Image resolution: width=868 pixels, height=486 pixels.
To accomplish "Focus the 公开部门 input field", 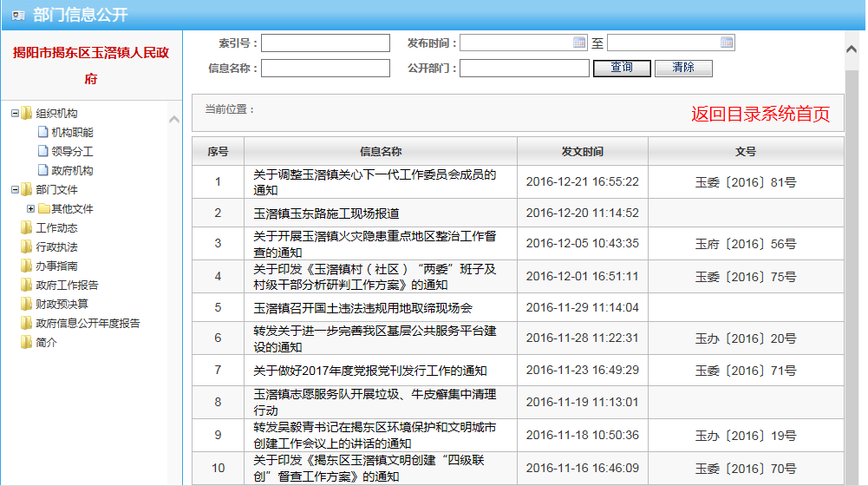I will 525,69.
